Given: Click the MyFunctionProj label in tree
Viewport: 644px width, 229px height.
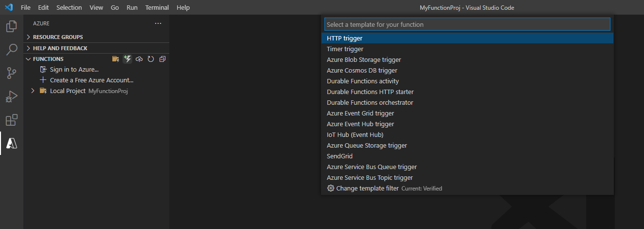Looking at the screenshot, I should (x=108, y=91).
